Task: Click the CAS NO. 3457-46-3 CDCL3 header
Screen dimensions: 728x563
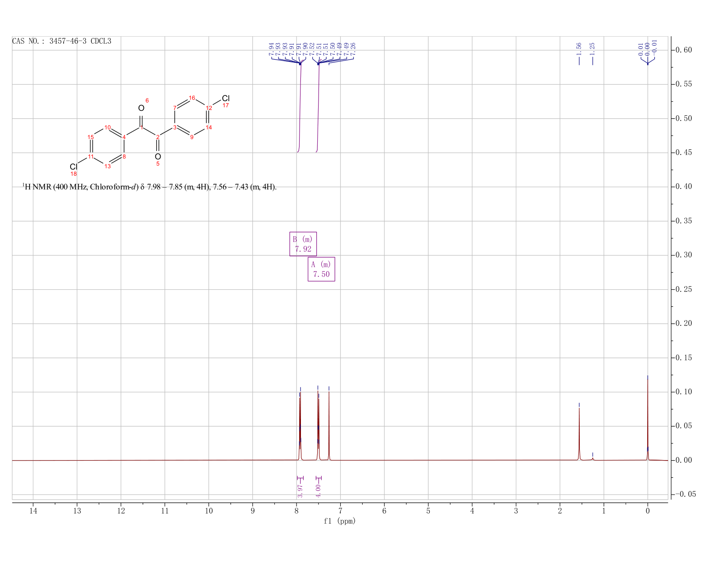Action: 62,42
